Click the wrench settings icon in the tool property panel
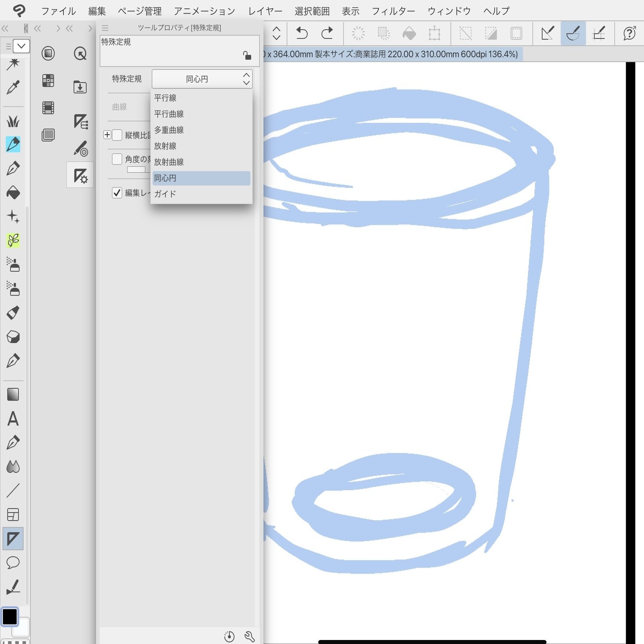The image size is (644, 644). tap(250, 636)
